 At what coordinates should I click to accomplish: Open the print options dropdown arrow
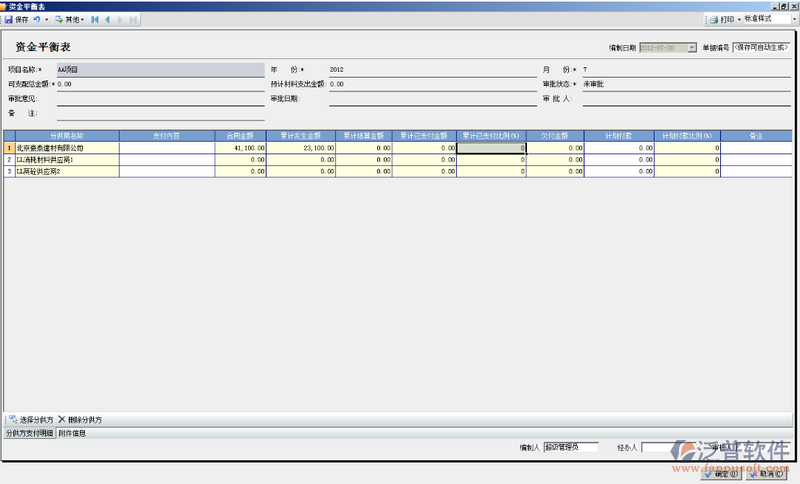[x=739, y=19]
